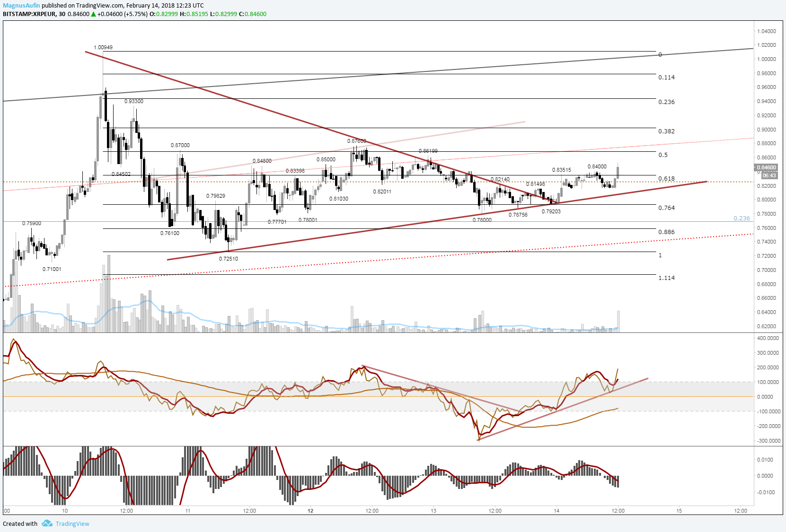
Task: Select the 0.84502 price label
Action: click(x=121, y=174)
